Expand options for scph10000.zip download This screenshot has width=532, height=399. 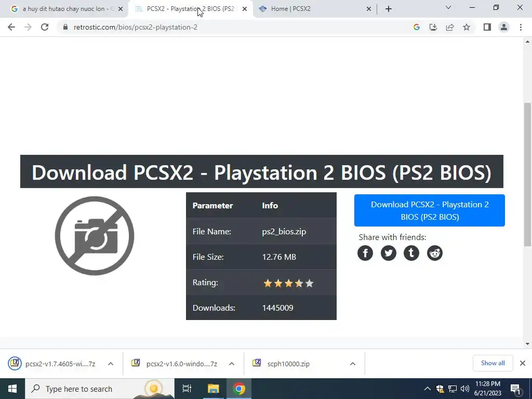pyautogui.click(x=353, y=364)
